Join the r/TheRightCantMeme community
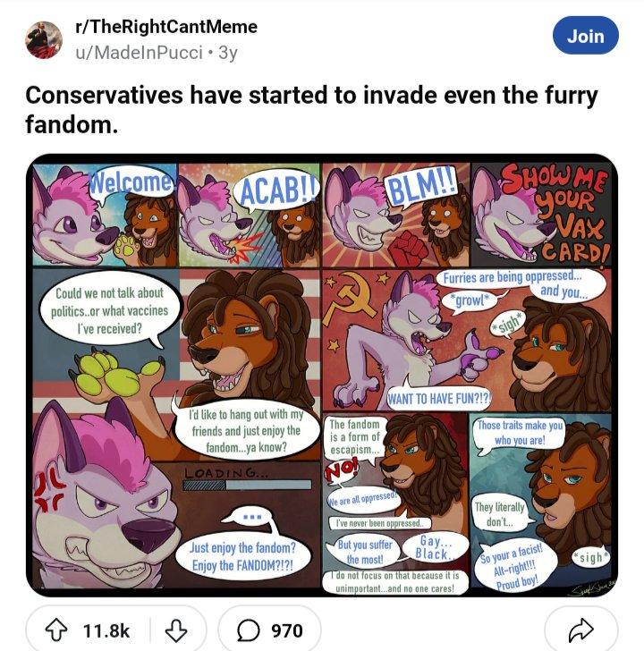This screenshot has height=651, width=644. click(585, 37)
